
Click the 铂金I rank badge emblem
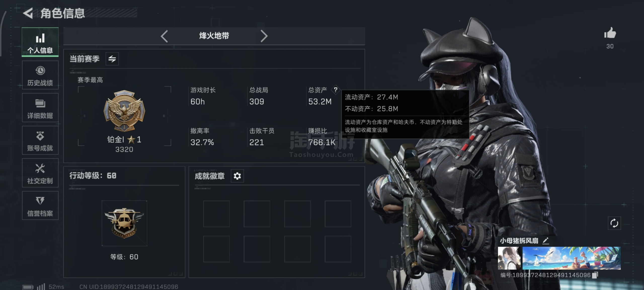124,111
